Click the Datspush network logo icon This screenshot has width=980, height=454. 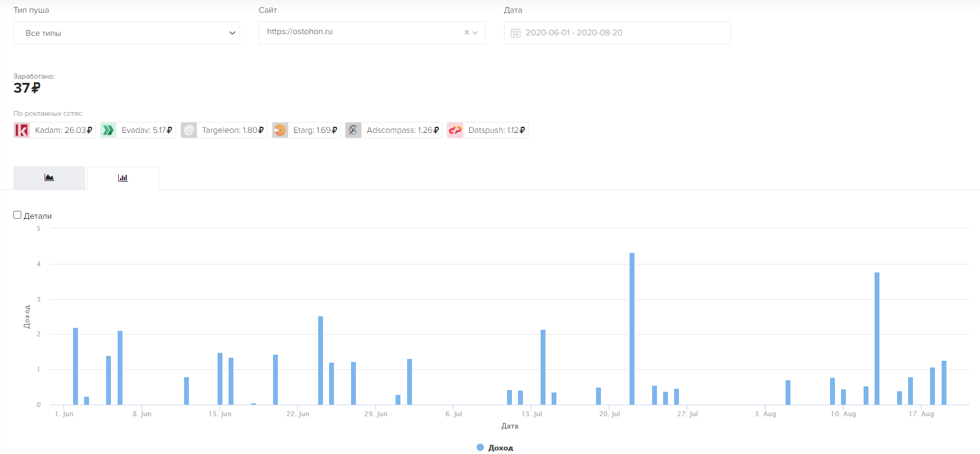pos(455,130)
